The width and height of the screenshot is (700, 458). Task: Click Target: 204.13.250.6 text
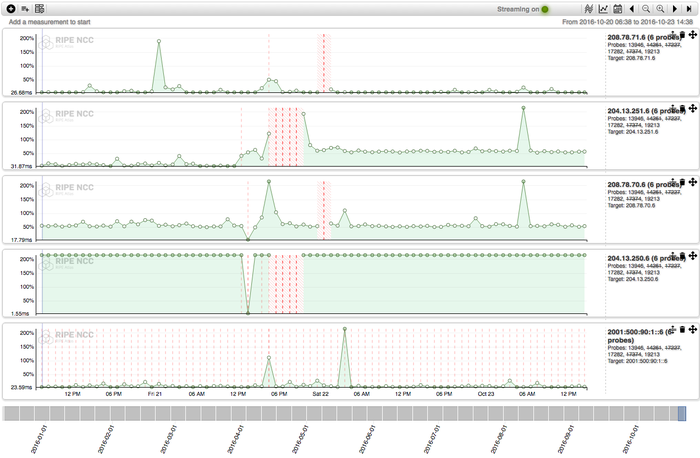[x=633, y=279]
